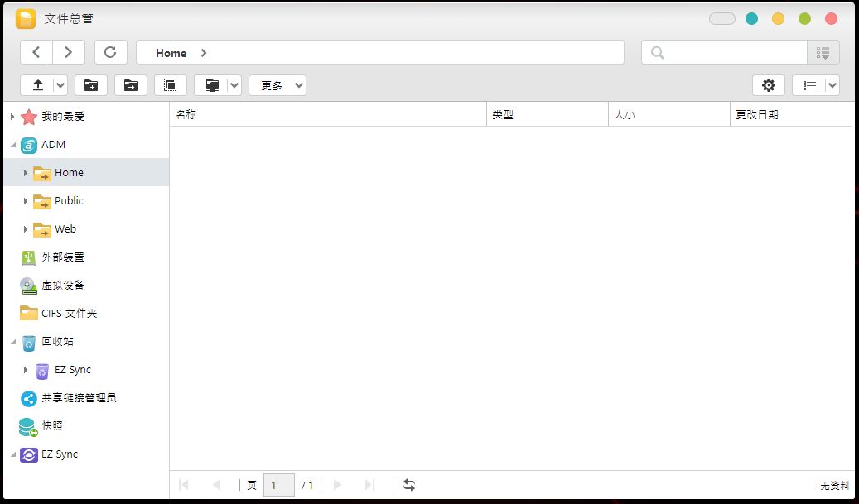Open the advanced search options icon
859x504 pixels.
click(823, 52)
